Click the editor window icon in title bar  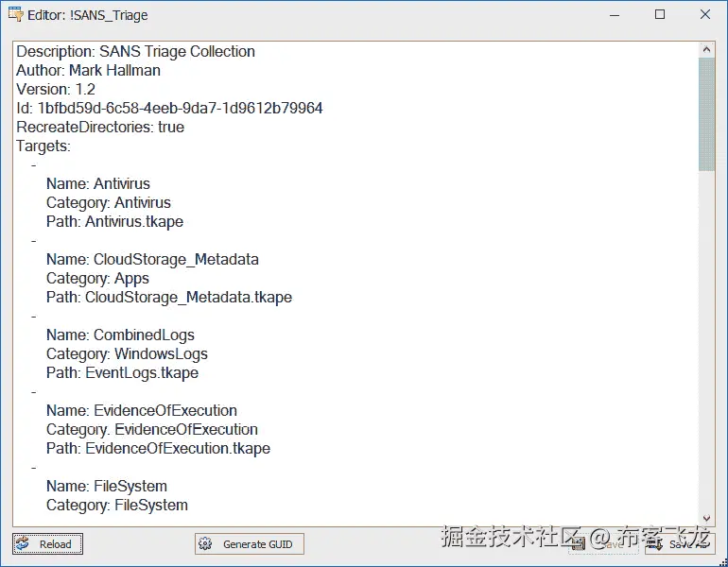[15, 15]
